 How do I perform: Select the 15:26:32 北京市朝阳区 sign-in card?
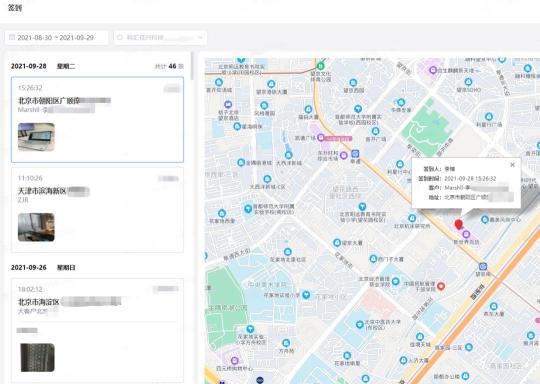97,120
